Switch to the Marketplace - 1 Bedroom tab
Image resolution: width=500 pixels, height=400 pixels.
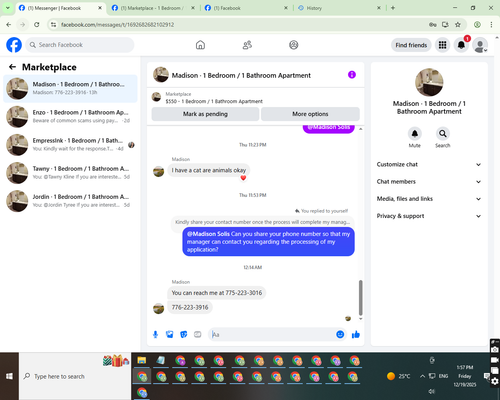[153, 8]
